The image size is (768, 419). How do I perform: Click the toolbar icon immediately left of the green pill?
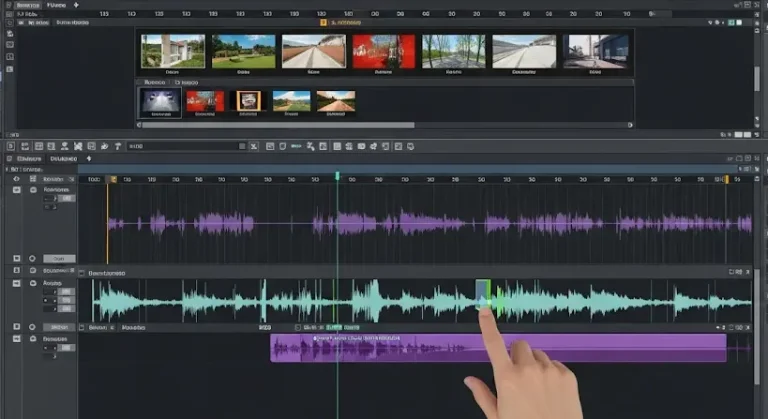click(283, 146)
